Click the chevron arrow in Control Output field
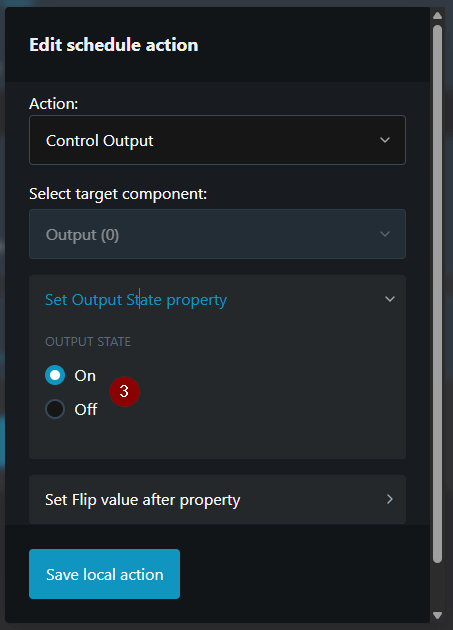 pos(385,140)
